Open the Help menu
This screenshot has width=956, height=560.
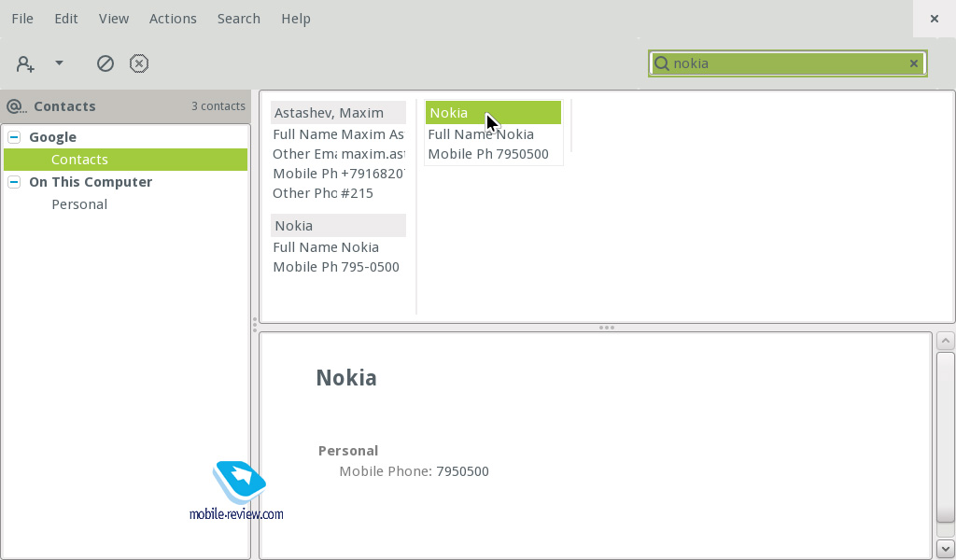296,19
